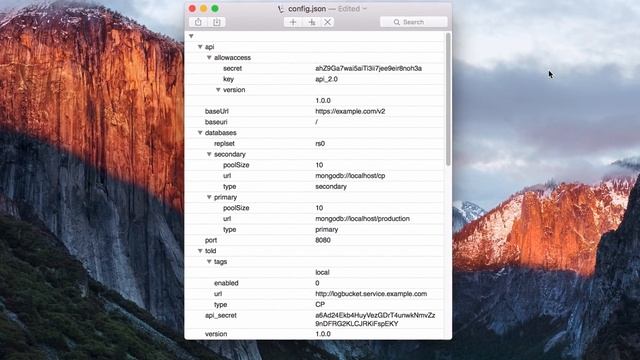Viewport: 640px width, 360px height.
Task: Click the magnifier icon in Search
Action: (x=397, y=22)
